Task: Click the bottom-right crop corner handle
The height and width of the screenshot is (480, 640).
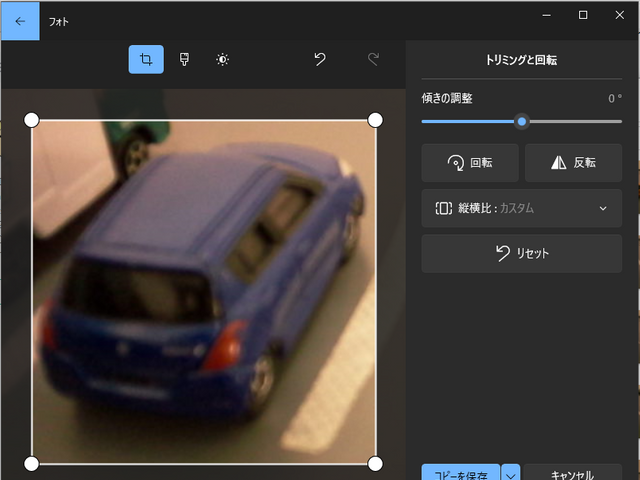Action: coord(375,463)
